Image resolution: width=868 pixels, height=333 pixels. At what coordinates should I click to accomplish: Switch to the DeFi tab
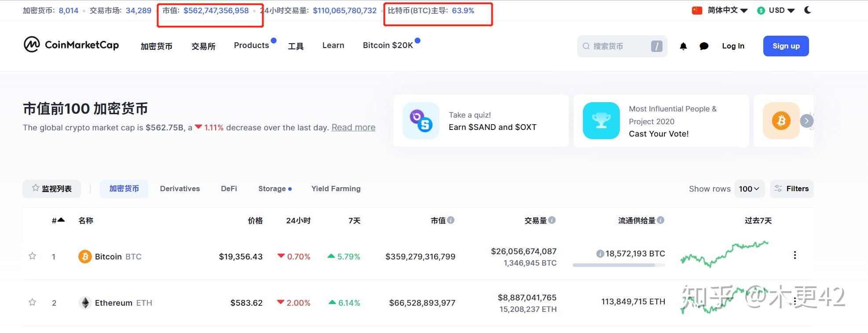pyautogui.click(x=229, y=189)
